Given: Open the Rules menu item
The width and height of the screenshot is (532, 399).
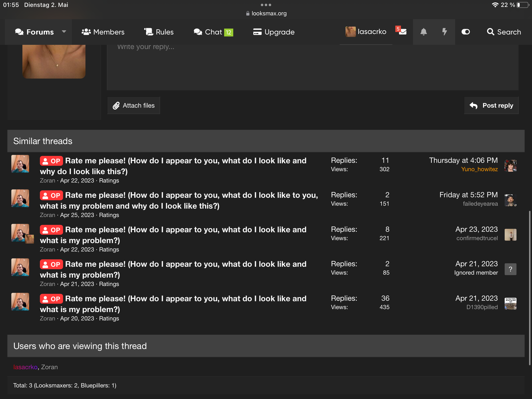Looking at the screenshot, I should [x=159, y=32].
